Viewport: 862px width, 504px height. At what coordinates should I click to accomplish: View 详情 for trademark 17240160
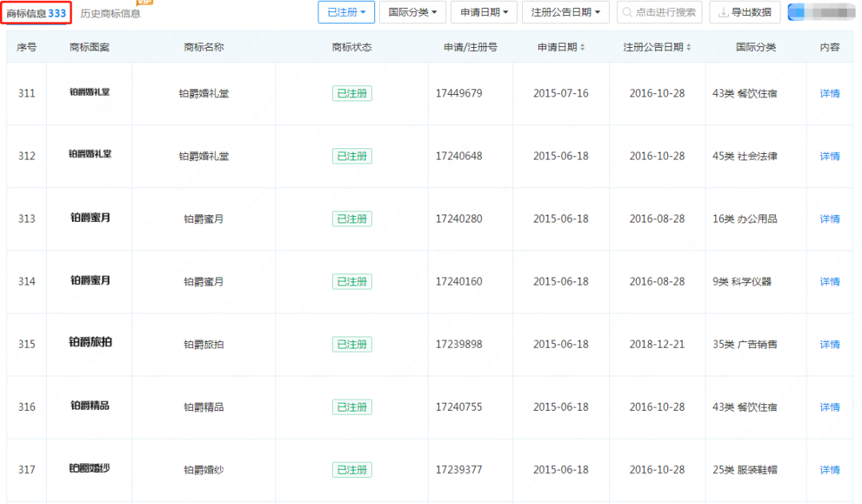point(829,281)
